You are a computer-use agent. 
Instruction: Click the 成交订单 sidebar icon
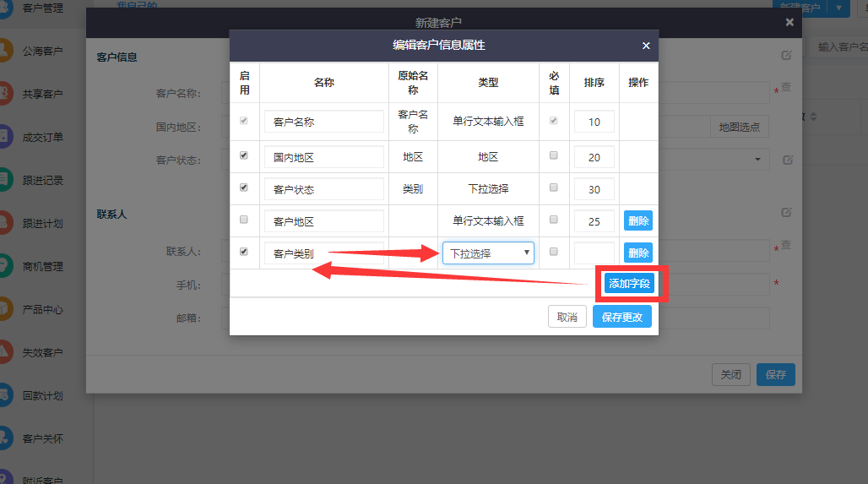pyautogui.click(x=4, y=137)
